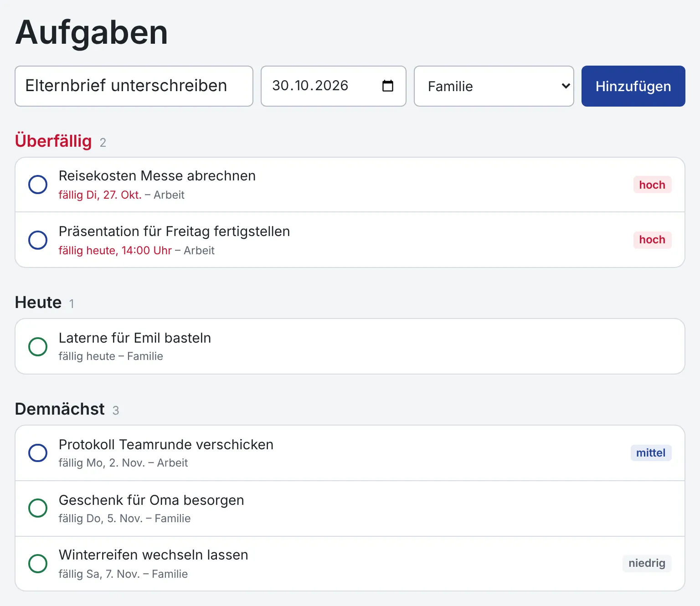Complete the 'Laterne für Emil basteln' task

click(x=38, y=347)
